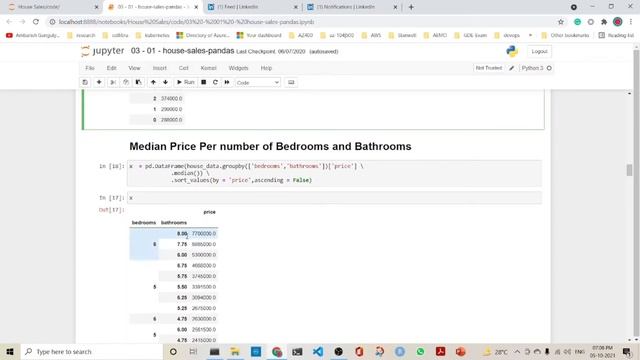This screenshot has width=640, height=360.
Task: Switch to the Feed LinkedIn browser tab
Action: [x=252, y=7]
